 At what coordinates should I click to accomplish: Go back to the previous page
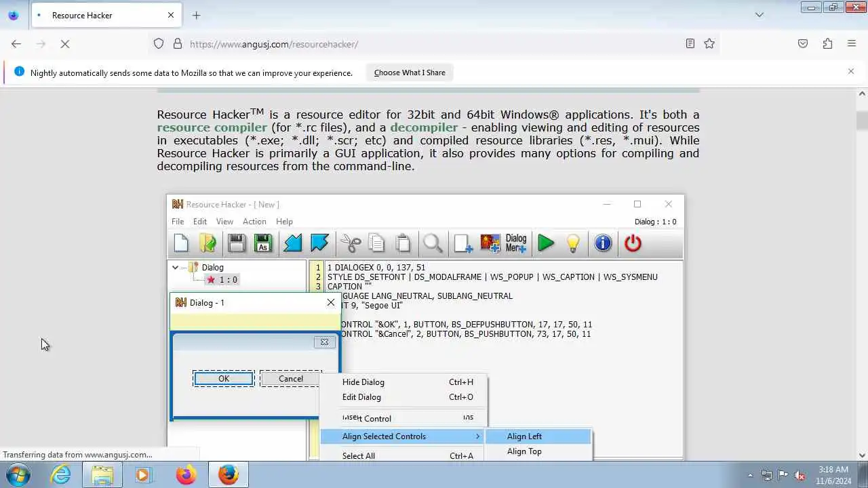click(x=16, y=43)
